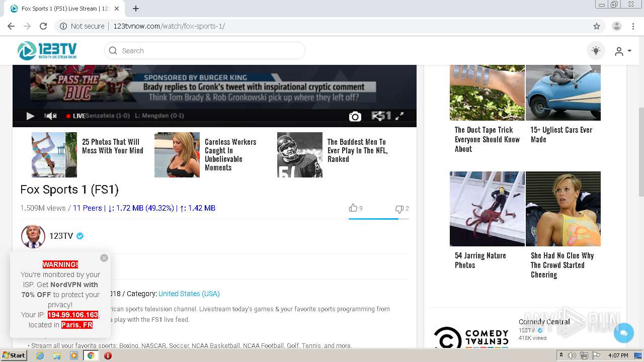
Task: Open 'She Had No Clue Why The Crowd Started Cheering'
Action: point(562,265)
